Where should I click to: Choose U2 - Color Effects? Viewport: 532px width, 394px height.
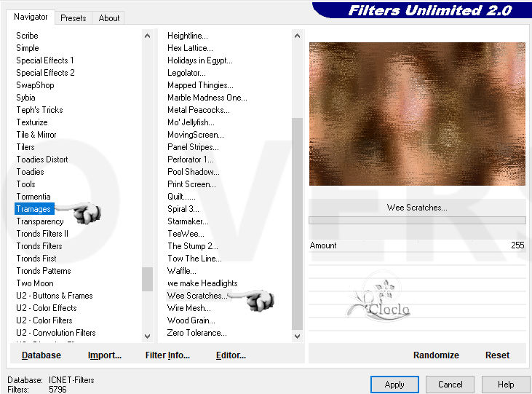(46, 308)
